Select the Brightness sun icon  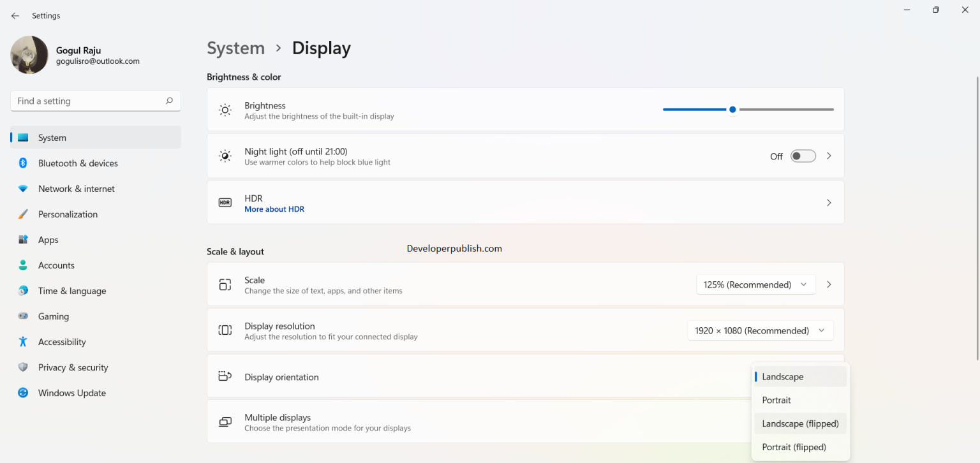coord(225,109)
